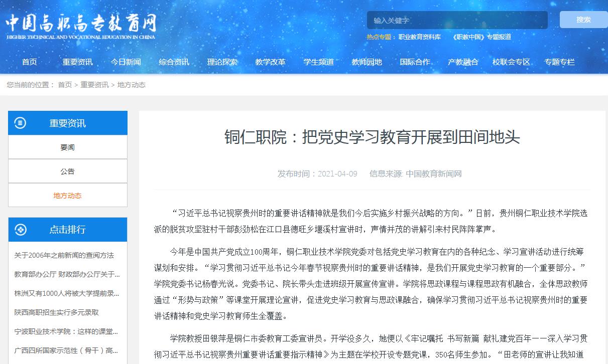Open the 综合资讯 navigation item
608x364 pixels.
point(174,62)
